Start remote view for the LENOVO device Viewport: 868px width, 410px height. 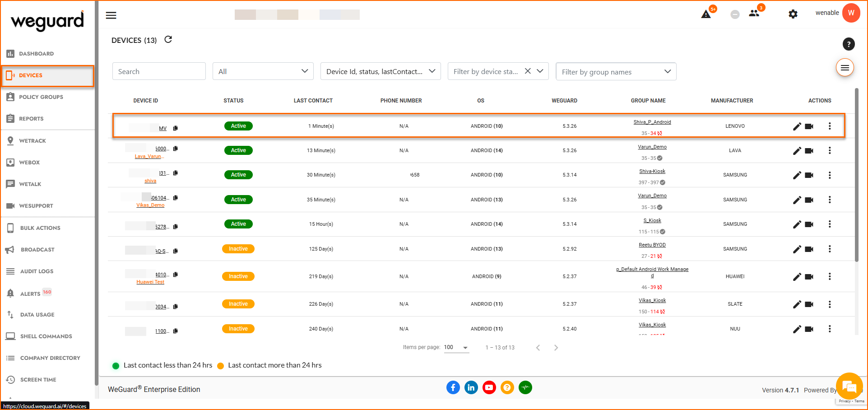click(809, 126)
